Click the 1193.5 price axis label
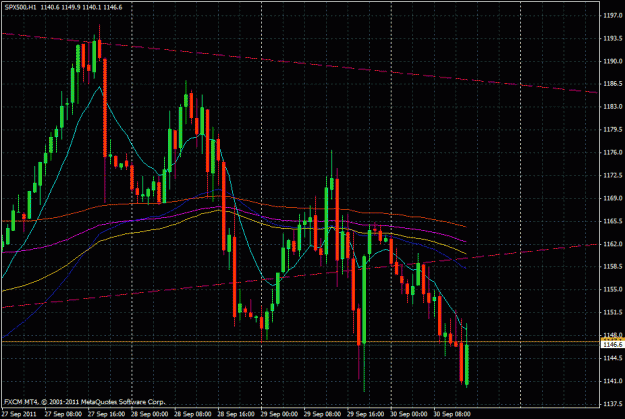Screen dimensions: 625x419 [x=613, y=38]
